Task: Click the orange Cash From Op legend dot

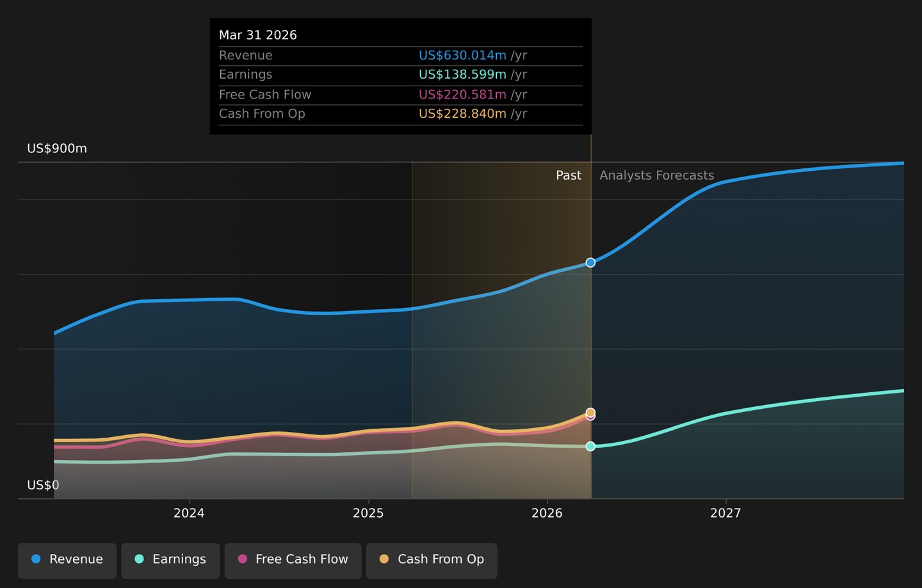Action: [x=384, y=559]
